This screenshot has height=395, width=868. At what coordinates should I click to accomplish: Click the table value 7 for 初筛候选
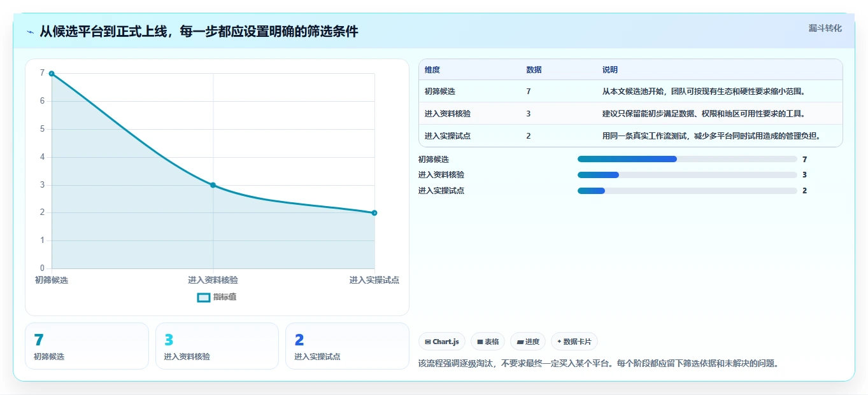[529, 92]
